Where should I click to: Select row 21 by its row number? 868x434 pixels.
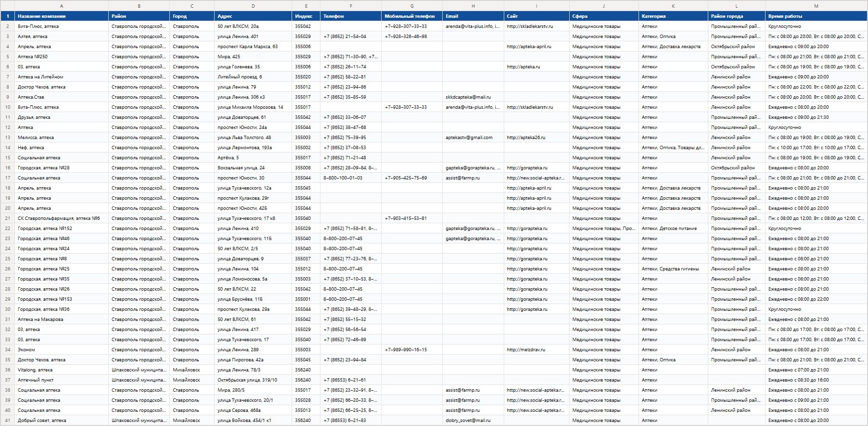coord(8,218)
